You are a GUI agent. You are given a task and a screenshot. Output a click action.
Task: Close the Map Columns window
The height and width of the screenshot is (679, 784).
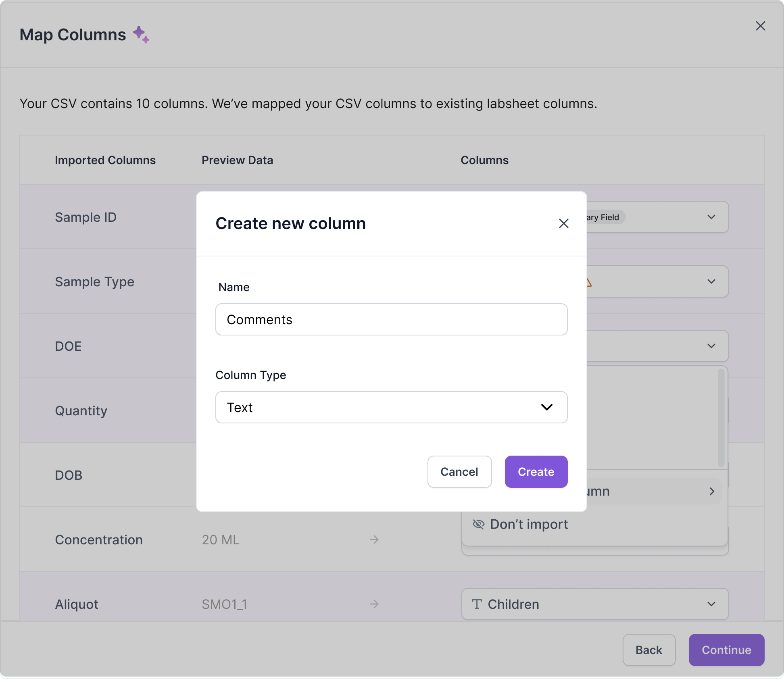pyautogui.click(x=760, y=26)
